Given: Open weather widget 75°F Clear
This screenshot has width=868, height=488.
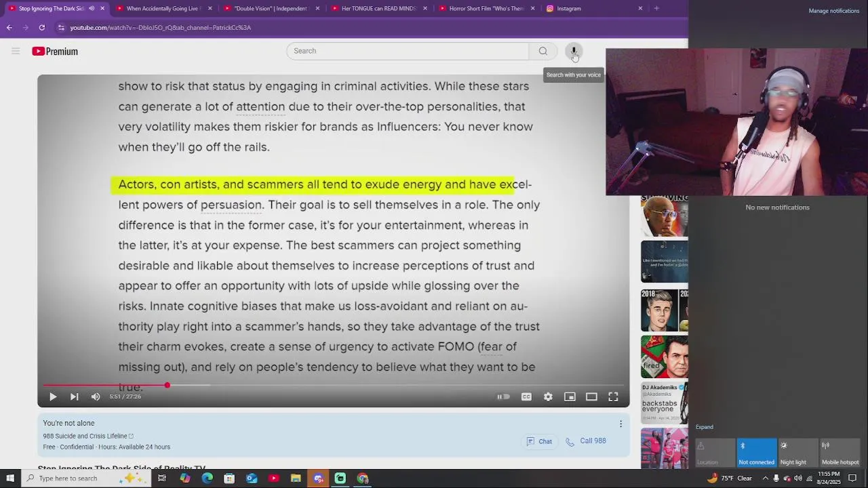Looking at the screenshot, I should coord(730,479).
